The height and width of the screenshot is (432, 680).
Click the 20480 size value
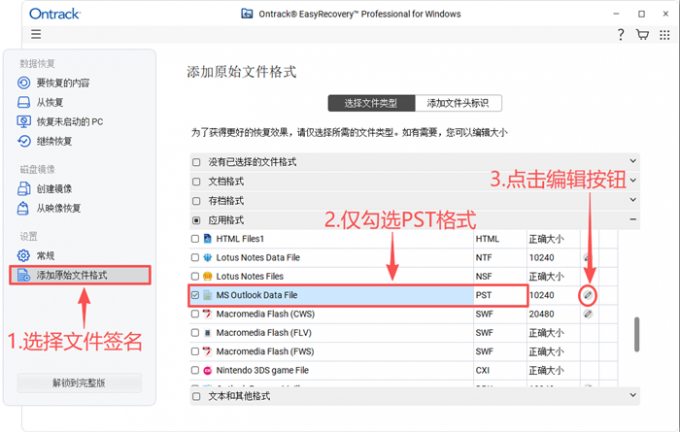541,314
